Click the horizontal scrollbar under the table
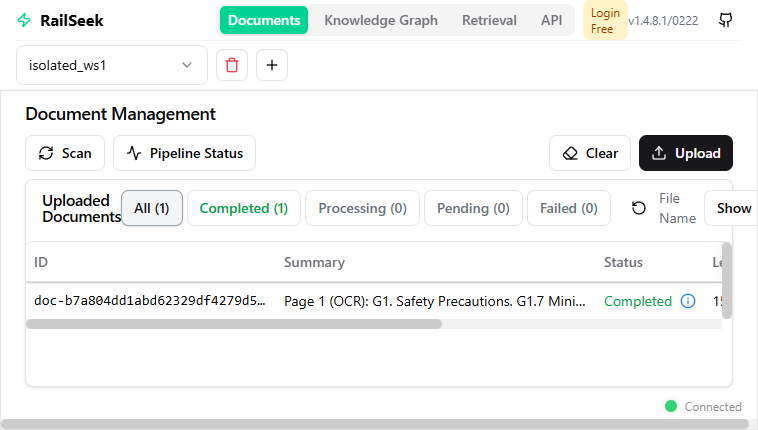Screen dimensions: 758x430 click(233, 324)
